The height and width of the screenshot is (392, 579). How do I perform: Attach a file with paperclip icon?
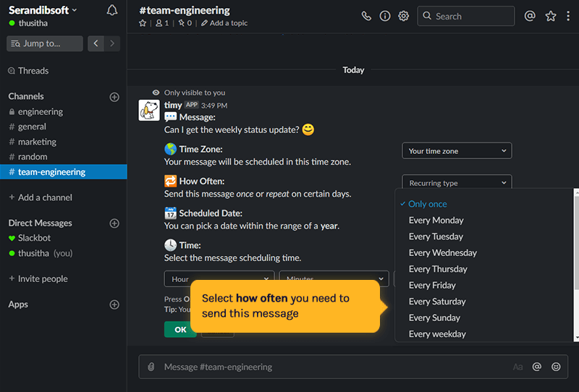pos(151,367)
